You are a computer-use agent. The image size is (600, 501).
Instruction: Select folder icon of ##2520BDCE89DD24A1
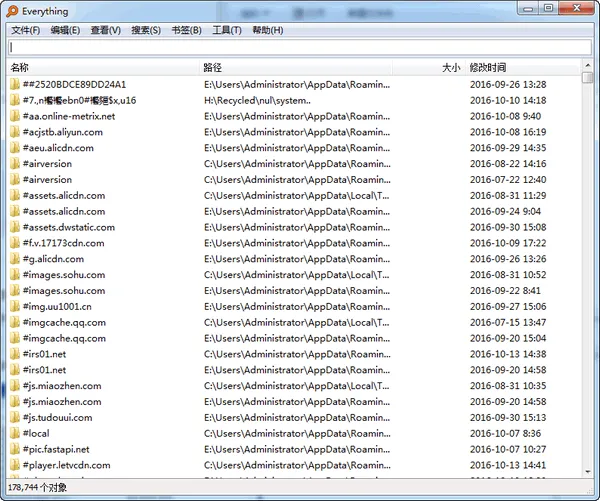[15, 84]
